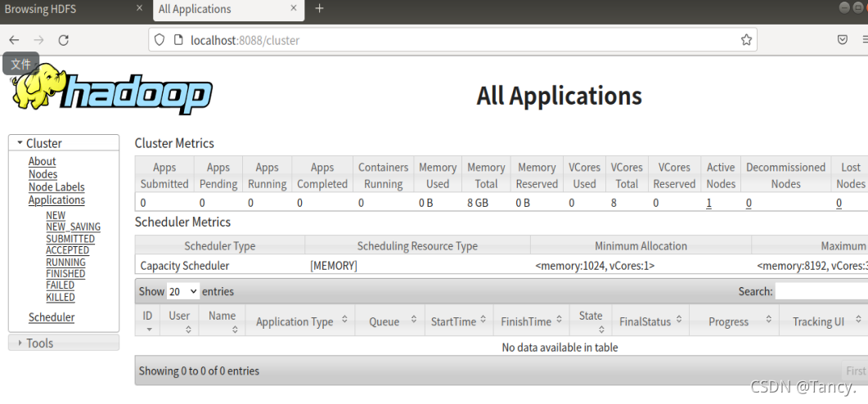The width and height of the screenshot is (868, 404).
Task: Click the 8 GB Memory Total value
Action: [478, 203]
